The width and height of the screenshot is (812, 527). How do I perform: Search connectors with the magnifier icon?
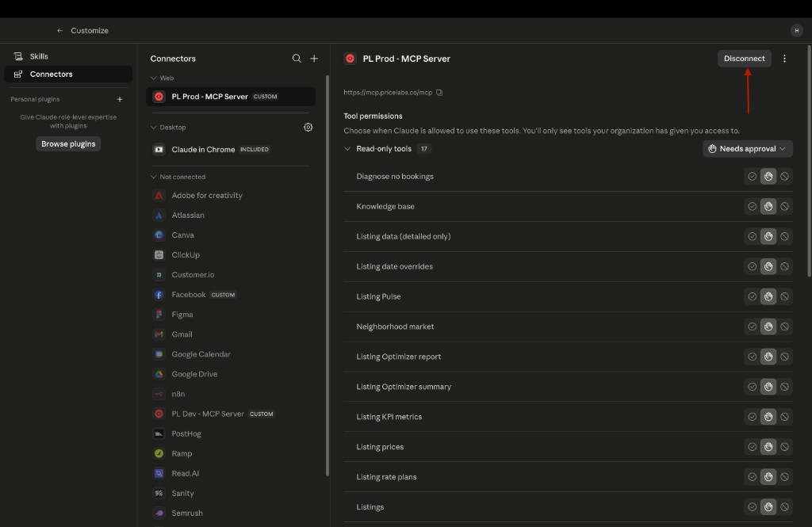click(x=297, y=59)
